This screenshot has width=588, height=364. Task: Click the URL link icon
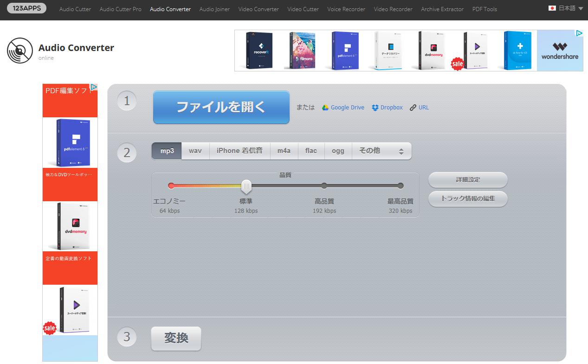click(412, 107)
